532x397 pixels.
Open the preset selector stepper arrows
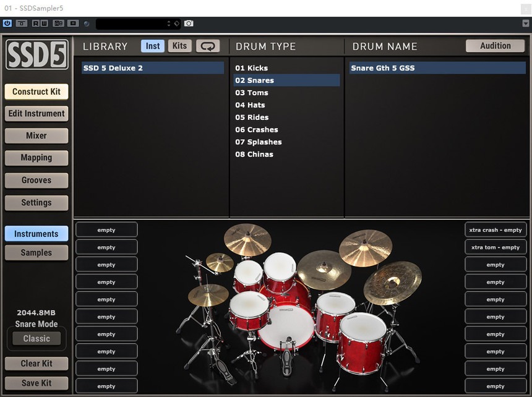point(168,23)
